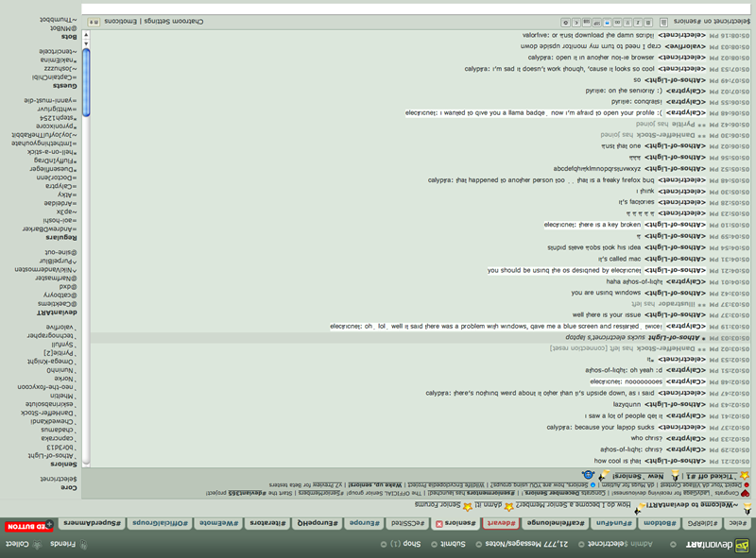This screenshot has width=756, height=558.
Task: Click the blue chat scrollbar thumb
Action: (86, 83)
